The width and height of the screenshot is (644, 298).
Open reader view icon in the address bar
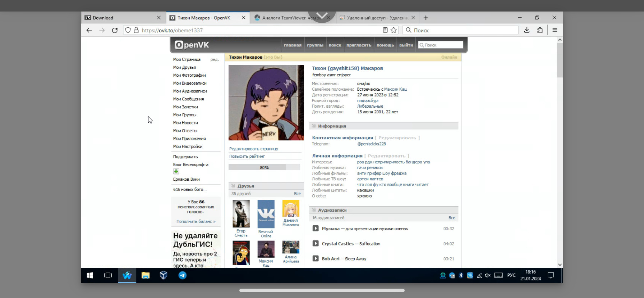click(385, 30)
